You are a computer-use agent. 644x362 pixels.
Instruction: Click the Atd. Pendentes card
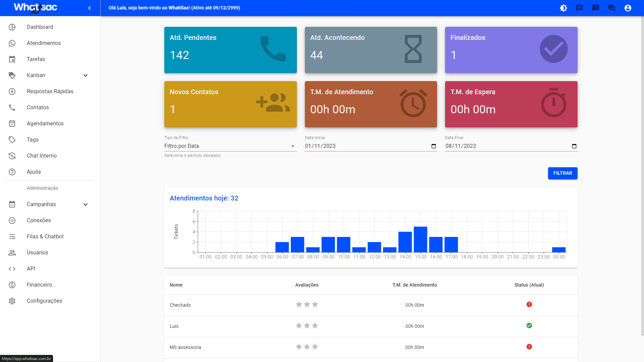(230, 50)
